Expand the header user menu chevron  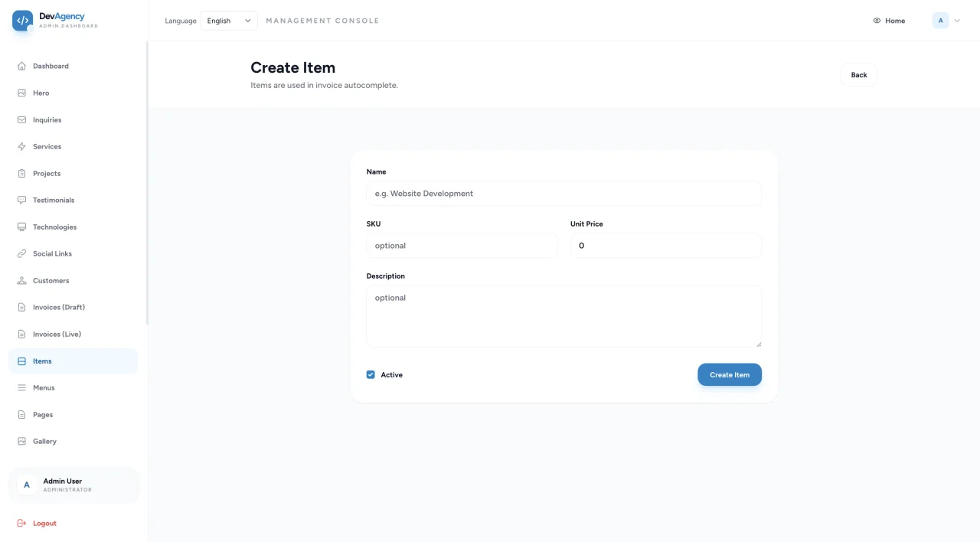pyautogui.click(x=957, y=21)
